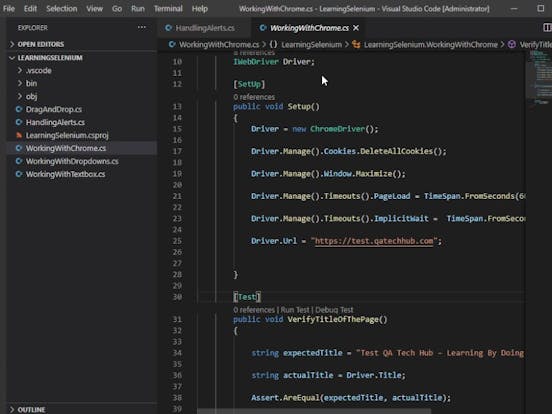This screenshot has width=552, height=414.
Task: Click actualTitle variable on line 36
Action: 308,375
